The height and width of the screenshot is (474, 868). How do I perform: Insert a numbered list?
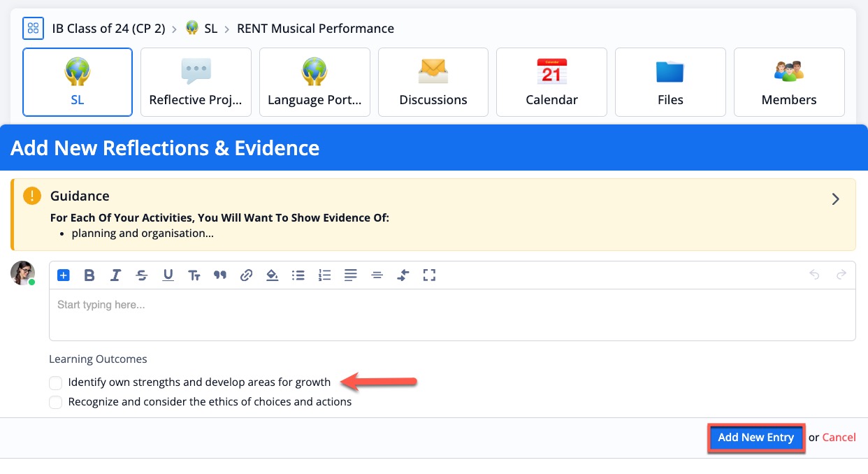click(x=324, y=275)
